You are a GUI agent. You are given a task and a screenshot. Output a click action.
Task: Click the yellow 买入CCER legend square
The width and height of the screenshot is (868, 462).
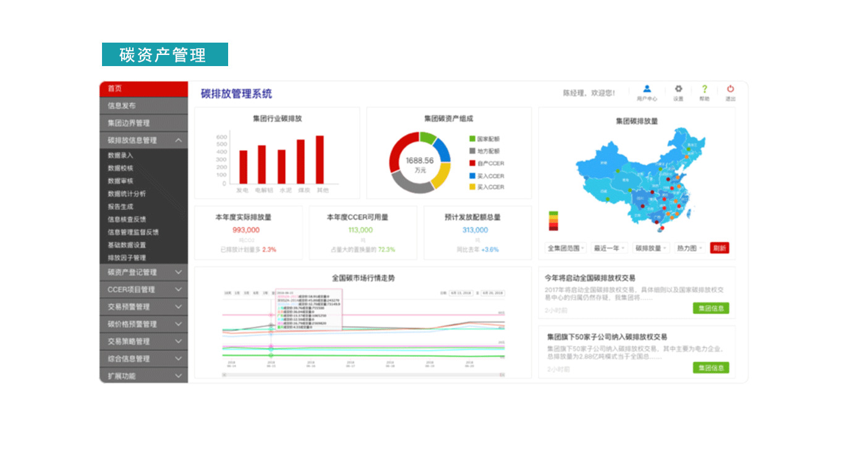tap(472, 187)
